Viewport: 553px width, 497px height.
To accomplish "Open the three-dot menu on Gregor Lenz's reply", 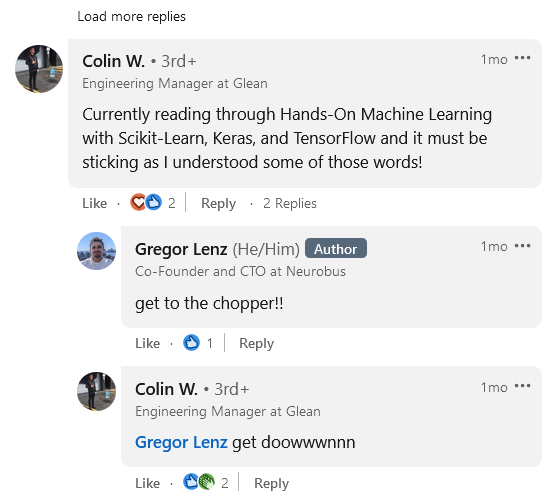I will click(522, 246).
